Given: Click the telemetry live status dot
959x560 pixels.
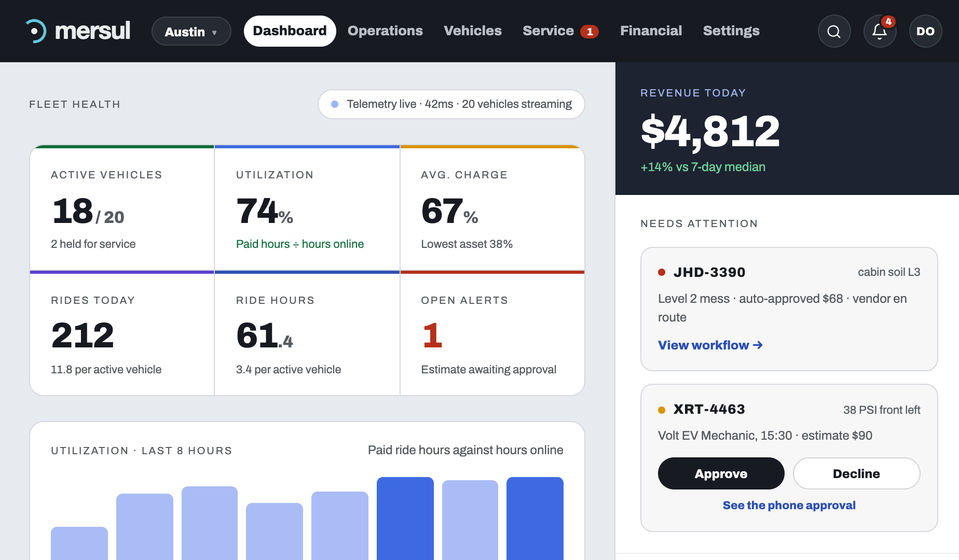Looking at the screenshot, I should pyautogui.click(x=335, y=104).
